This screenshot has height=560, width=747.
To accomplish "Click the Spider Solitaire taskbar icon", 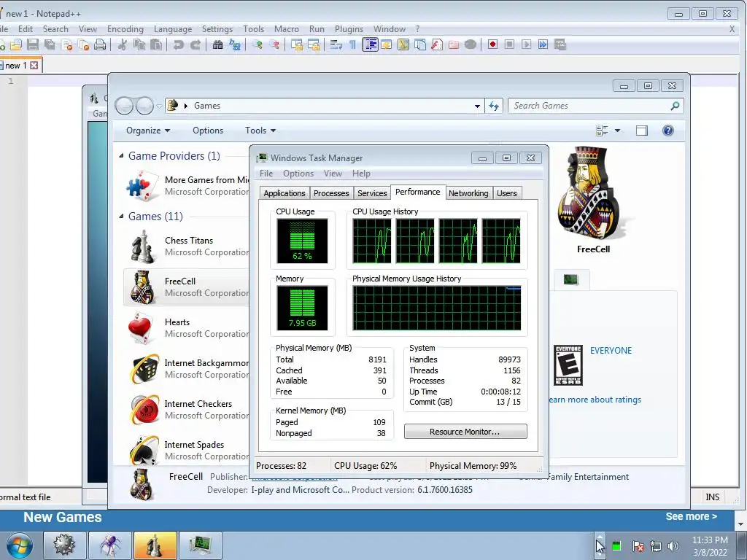I will (x=109, y=545).
